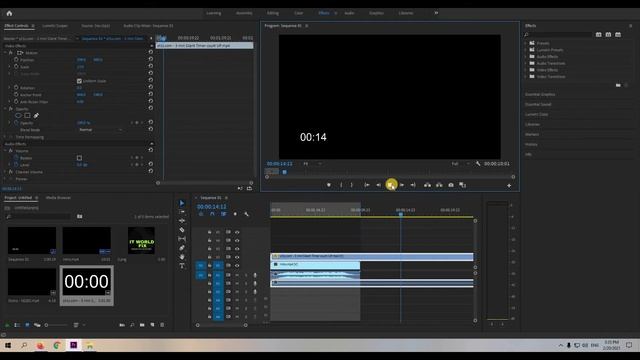The width and height of the screenshot is (640, 360).
Task: Toggle Uniform Scale checkbox
Action: 79,81
